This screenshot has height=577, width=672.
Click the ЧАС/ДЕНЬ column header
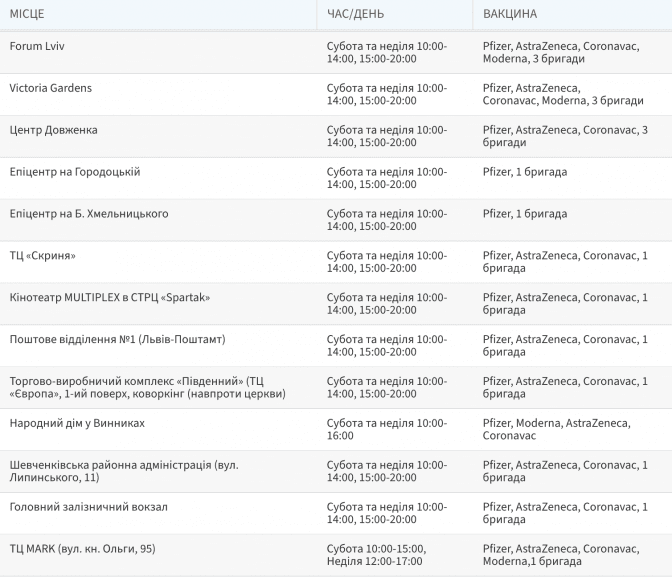[x=355, y=14]
